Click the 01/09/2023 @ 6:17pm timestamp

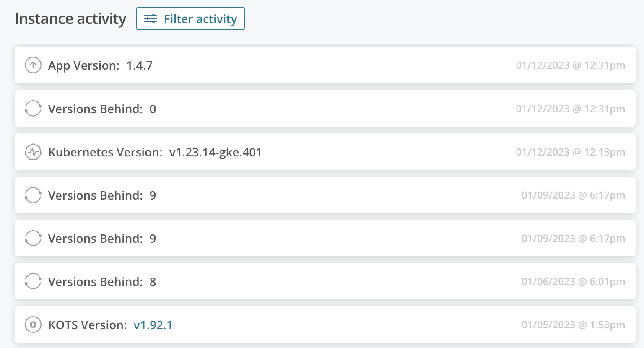pyautogui.click(x=573, y=195)
